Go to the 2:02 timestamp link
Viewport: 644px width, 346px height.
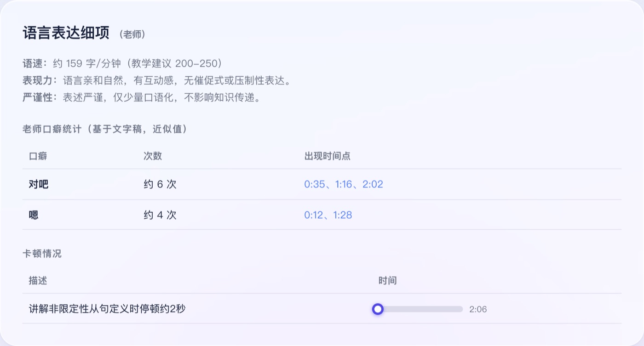(373, 184)
